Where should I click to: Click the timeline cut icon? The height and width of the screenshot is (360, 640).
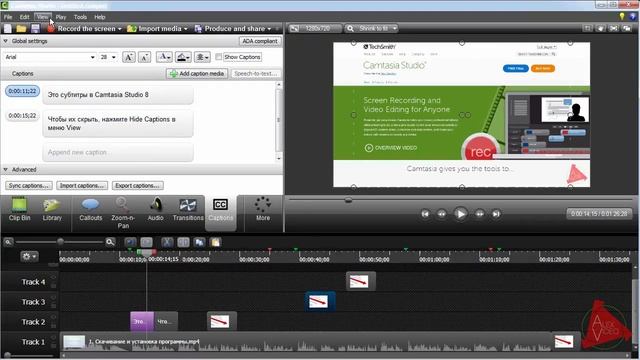coord(167,242)
